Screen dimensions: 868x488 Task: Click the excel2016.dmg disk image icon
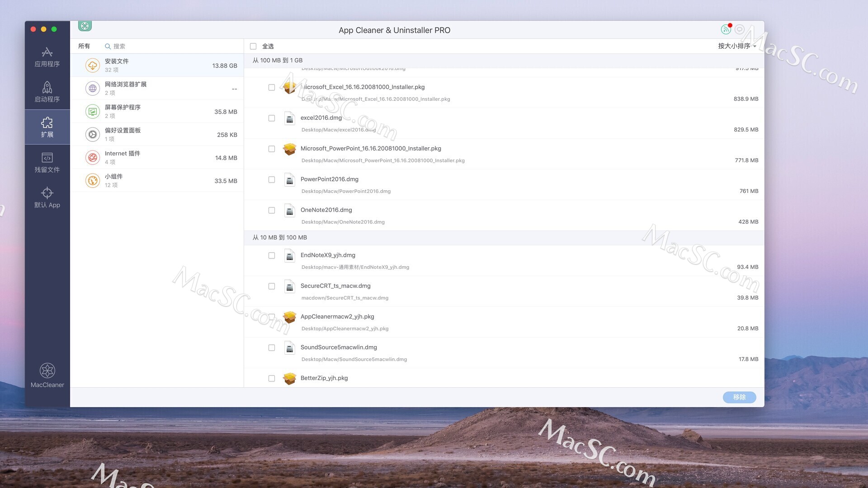pos(290,118)
